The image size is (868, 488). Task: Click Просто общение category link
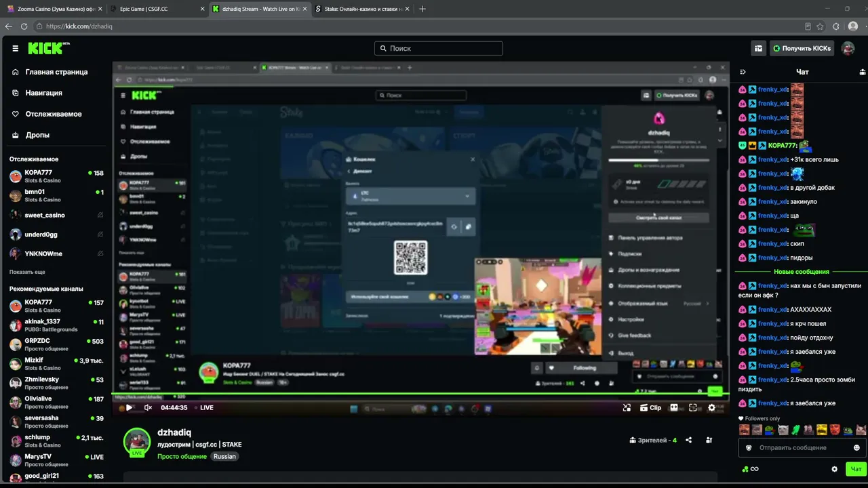(182, 456)
